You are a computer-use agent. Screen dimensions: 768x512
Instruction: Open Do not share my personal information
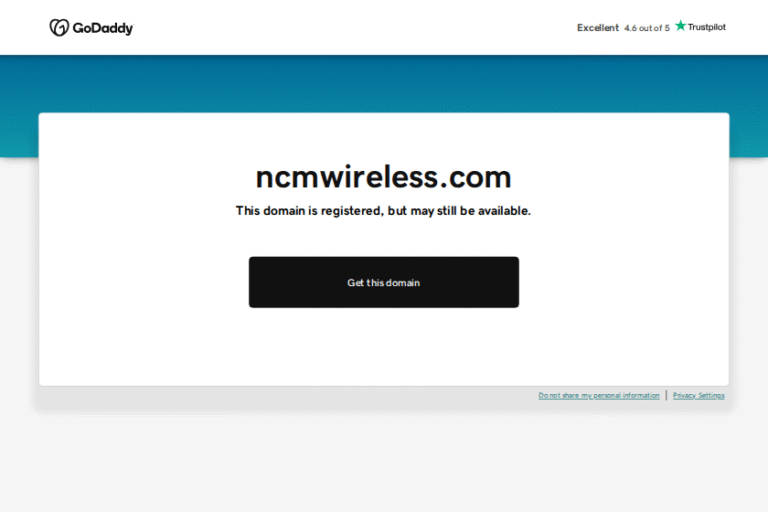[x=599, y=395]
